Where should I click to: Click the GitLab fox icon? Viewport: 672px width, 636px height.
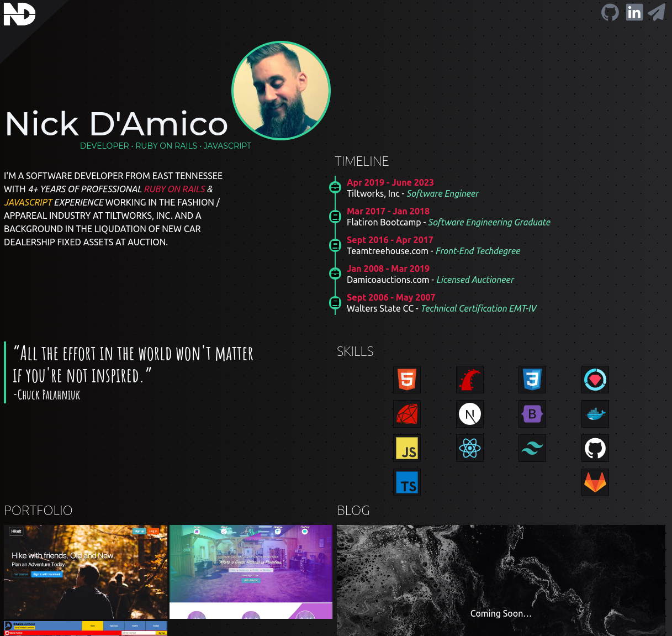[x=595, y=482]
